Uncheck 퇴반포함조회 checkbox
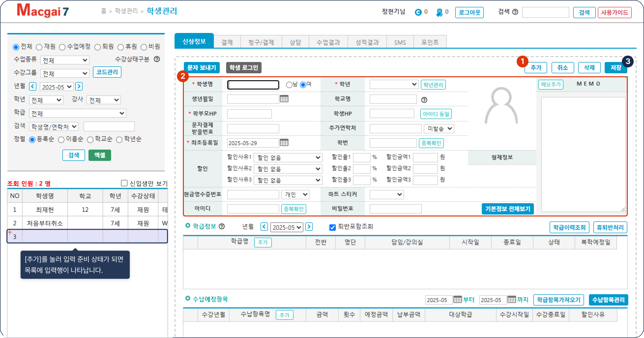This screenshot has width=644, height=338. click(x=332, y=227)
